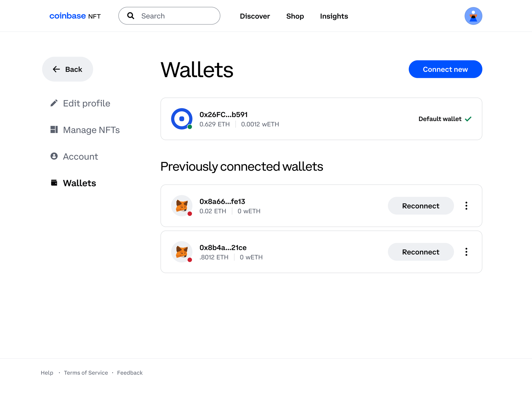532x399 pixels.
Task: Open more options for wallet 0x8a66...fe13
Action: [x=466, y=206]
